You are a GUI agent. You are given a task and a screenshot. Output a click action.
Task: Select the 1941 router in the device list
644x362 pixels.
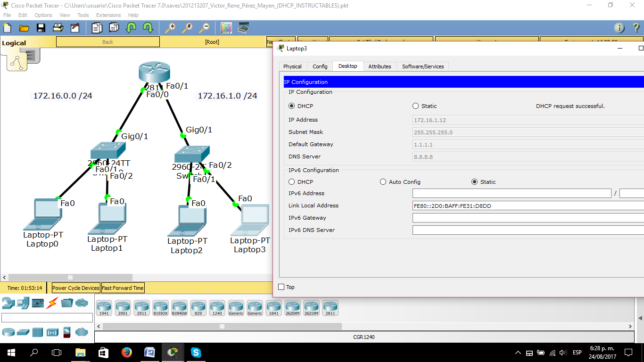pos(104,307)
